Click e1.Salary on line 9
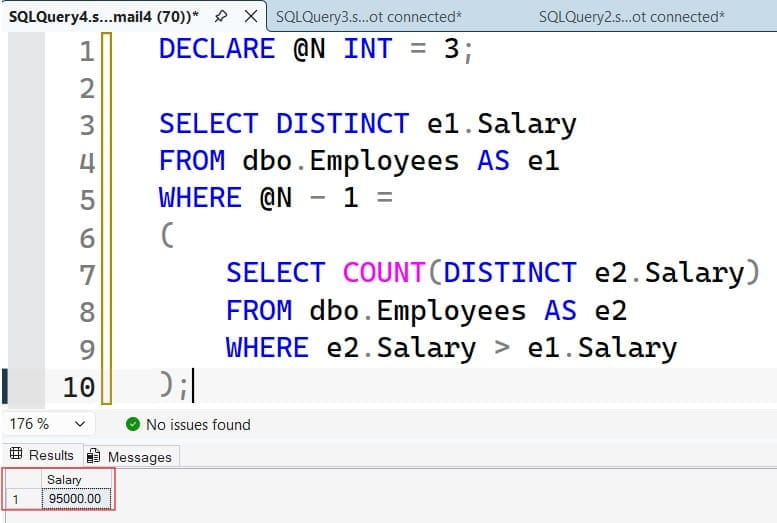 coord(602,348)
